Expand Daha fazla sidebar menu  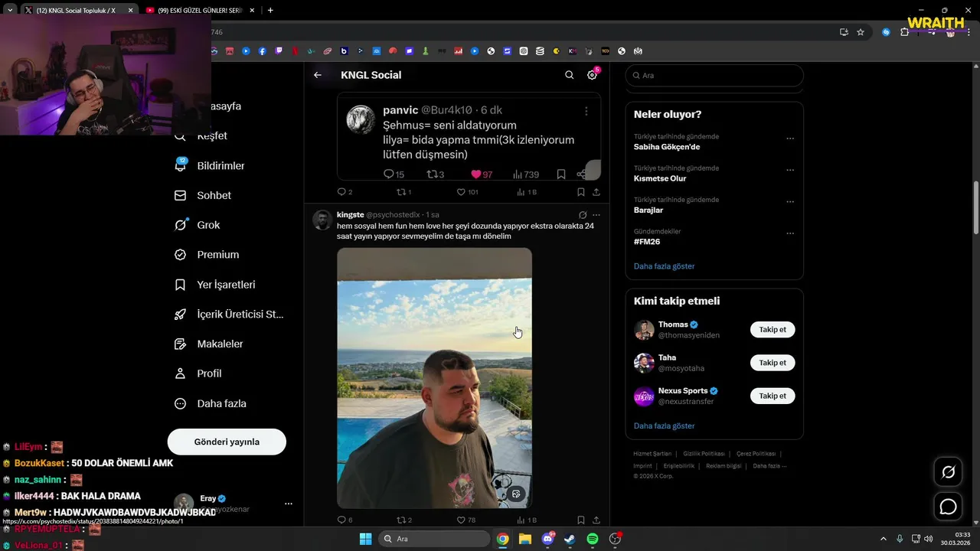click(210, 403)
